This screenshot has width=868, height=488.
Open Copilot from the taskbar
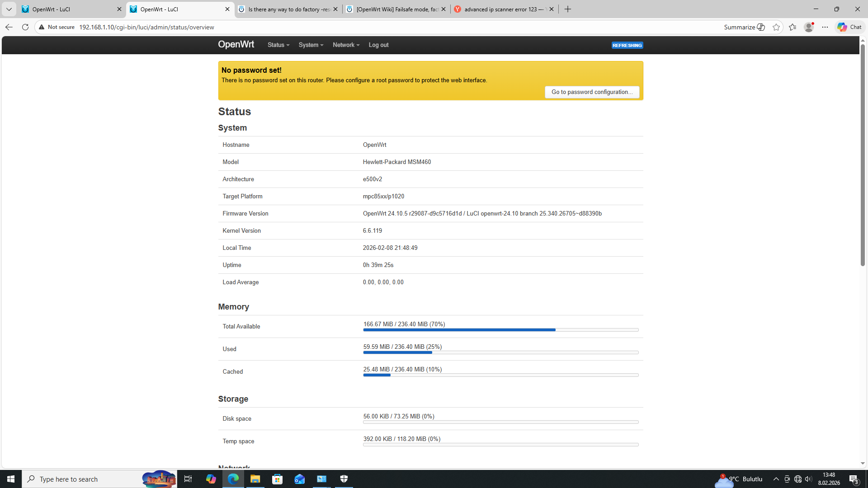point(211,479)
